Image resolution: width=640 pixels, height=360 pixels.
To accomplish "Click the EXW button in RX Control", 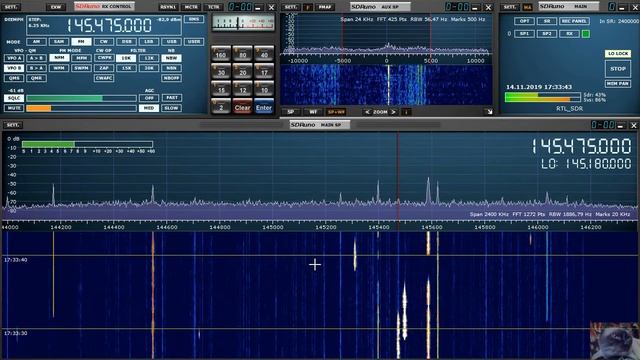I will 56,7.
